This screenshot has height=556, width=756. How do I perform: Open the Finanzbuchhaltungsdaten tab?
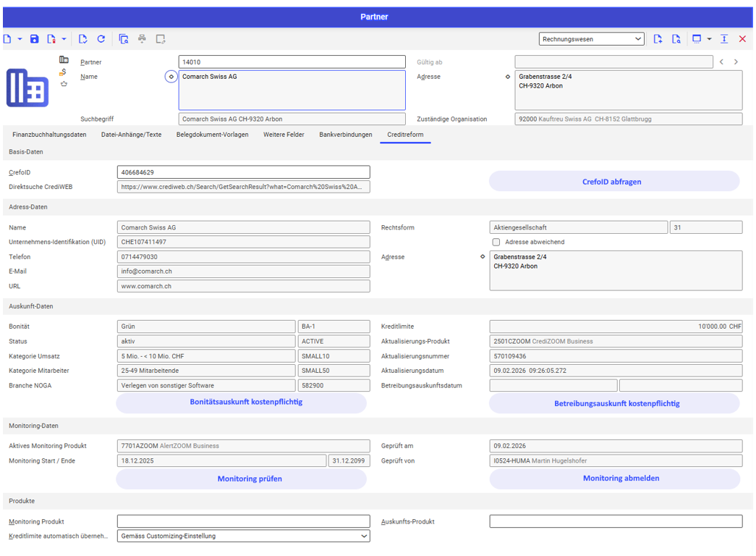click(49, 135)
